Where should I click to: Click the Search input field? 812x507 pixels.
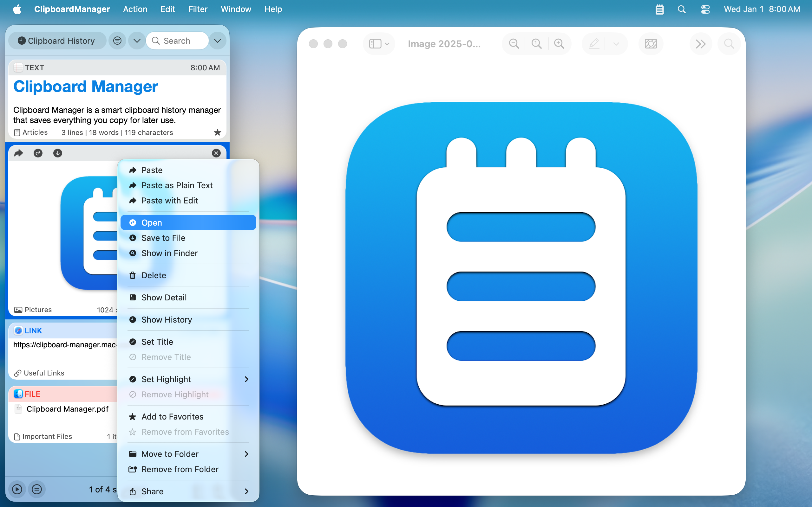coord(181,41)
